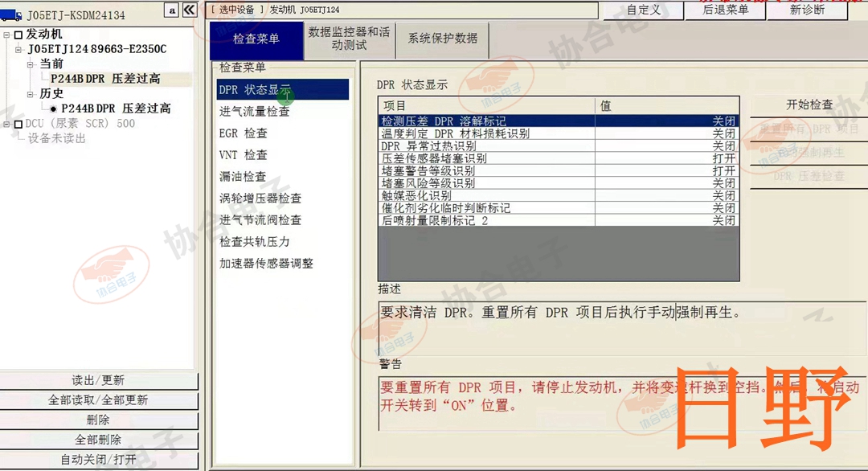Click the 后退菜单 button
This screenshot has height=471, width=868.
point(725,10)
